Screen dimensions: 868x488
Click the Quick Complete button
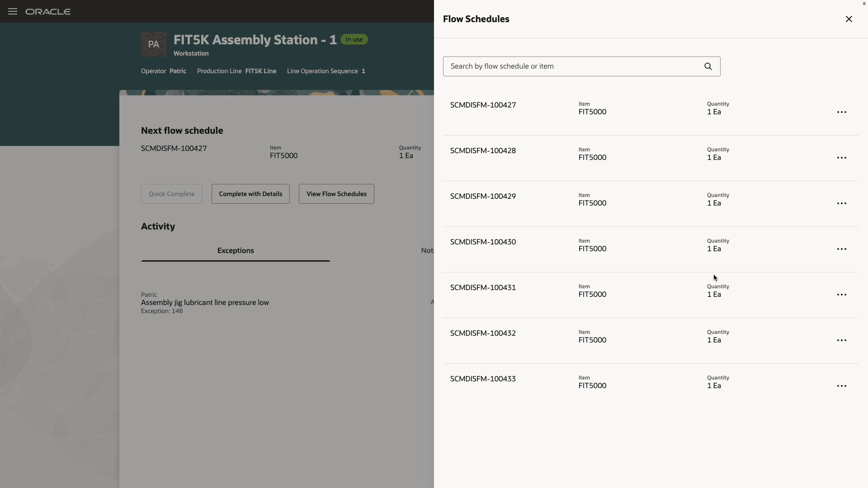pyautogui.click(x=171, y=194)
